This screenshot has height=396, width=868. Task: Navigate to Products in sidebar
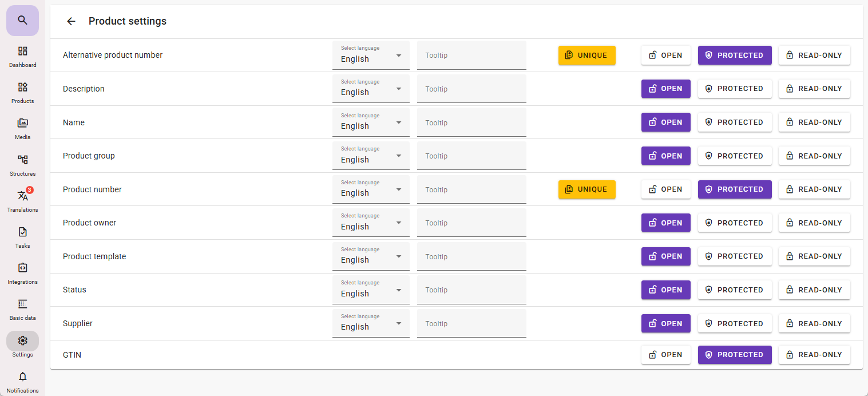(22, 92)
